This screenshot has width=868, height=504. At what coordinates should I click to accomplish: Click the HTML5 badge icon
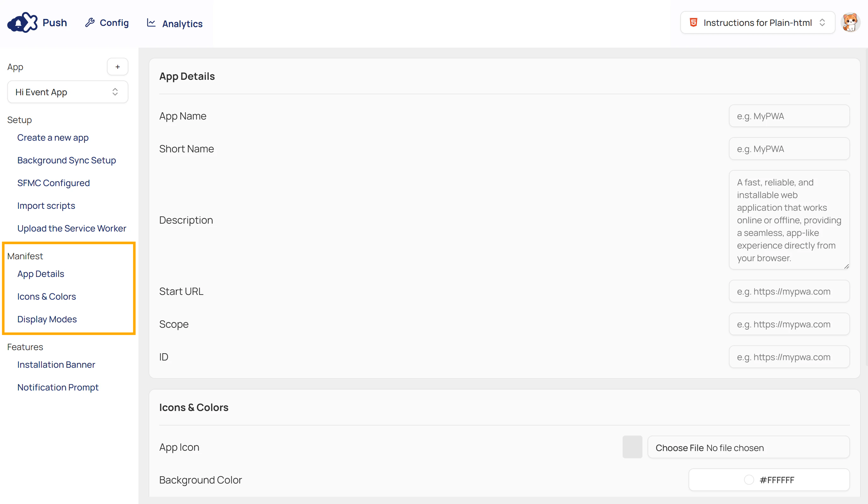(x=693, y=23)
